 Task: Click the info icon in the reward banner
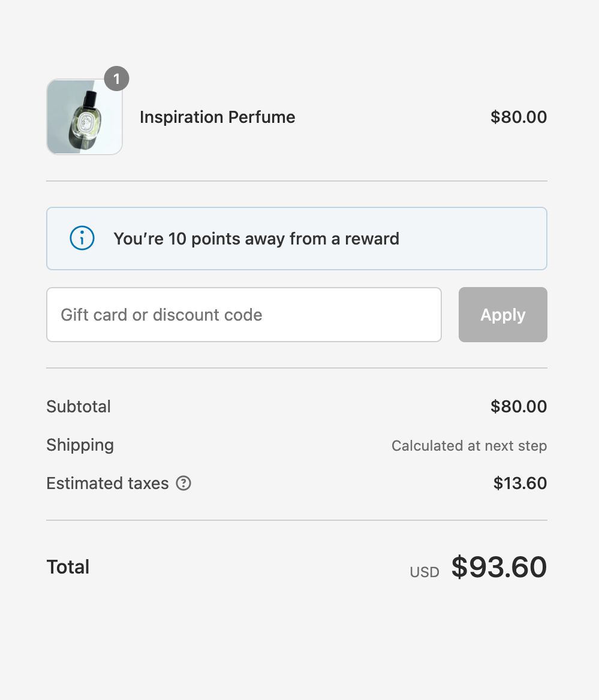coord(82,238)
